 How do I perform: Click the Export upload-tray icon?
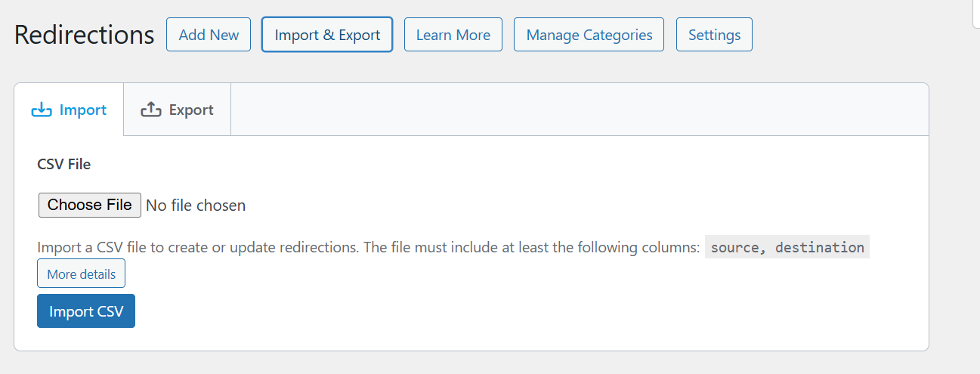point(151,110)
